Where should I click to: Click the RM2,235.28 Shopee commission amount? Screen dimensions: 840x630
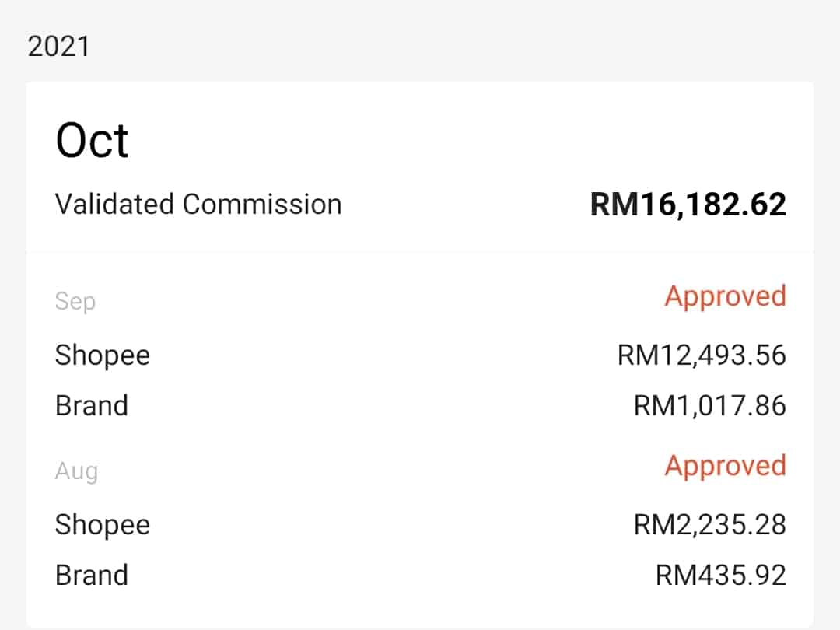click(710, 525)
